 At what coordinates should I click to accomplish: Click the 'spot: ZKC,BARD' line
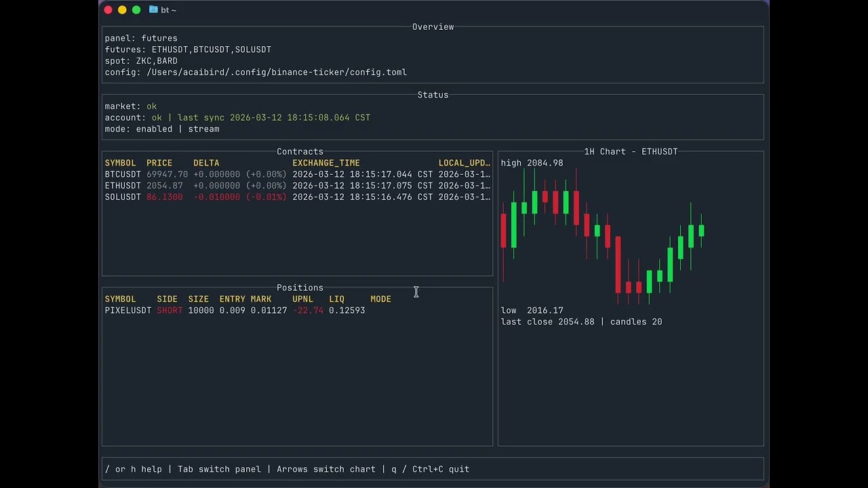[x=141, y=61]
